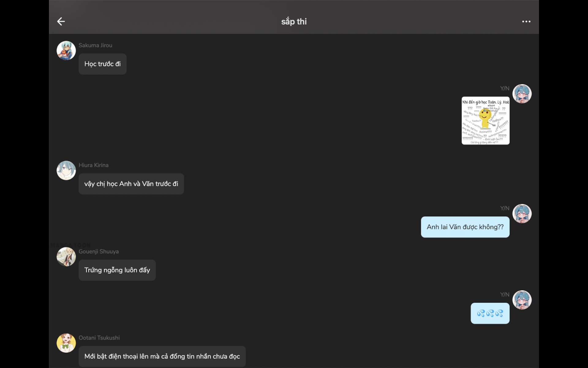Open the three-dot more options menu
Image resolution: width=588 pixels, height=368 pixels.
coord(526,21)
